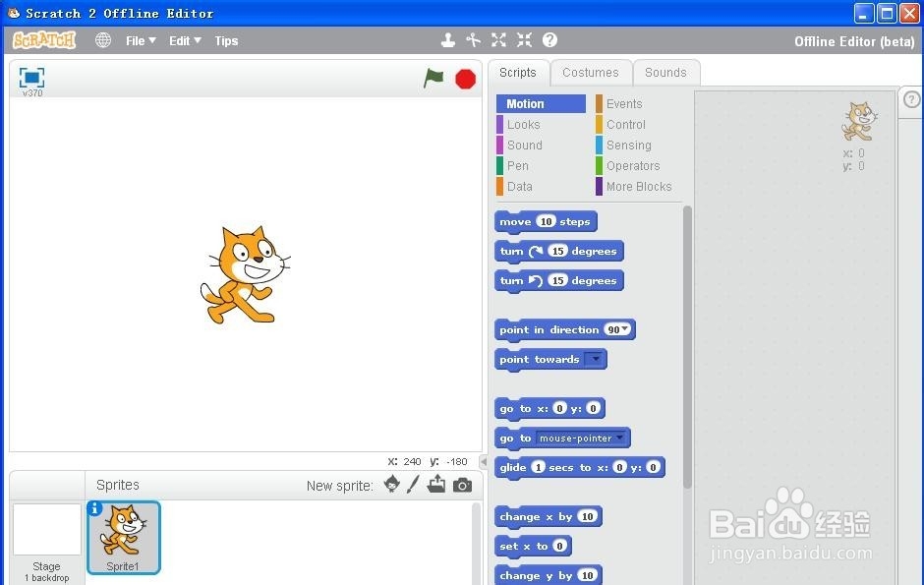The height and width of the screenshot is (585, 924).
Task: Upload sprite from file
Action: tap(436, 485)
